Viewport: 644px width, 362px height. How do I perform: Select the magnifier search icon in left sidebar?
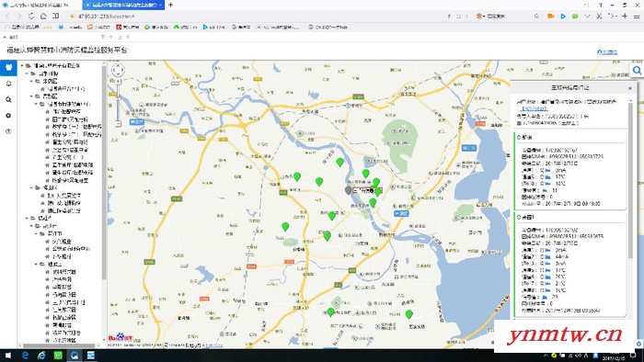click(x=8, y=99)
